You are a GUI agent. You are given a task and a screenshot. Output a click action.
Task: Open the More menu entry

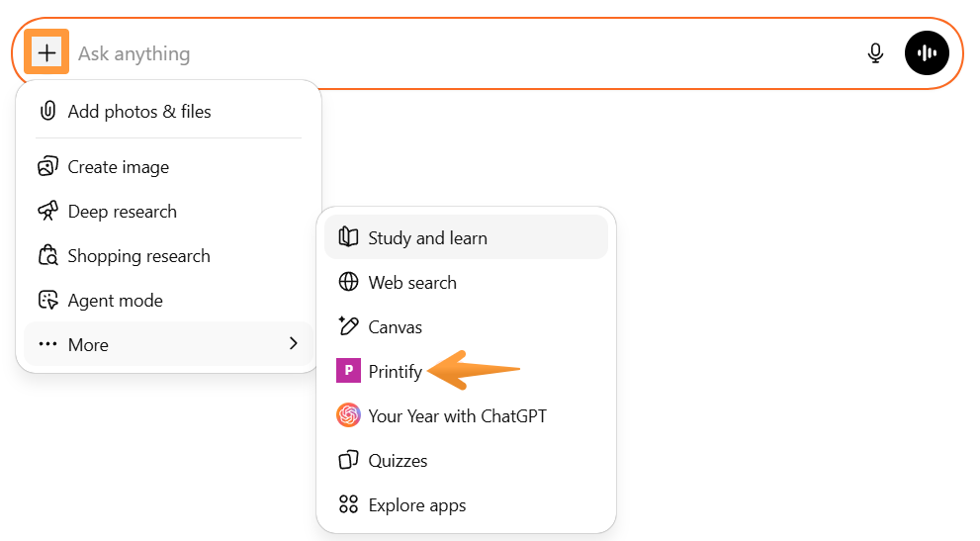(x=169, y=344)
